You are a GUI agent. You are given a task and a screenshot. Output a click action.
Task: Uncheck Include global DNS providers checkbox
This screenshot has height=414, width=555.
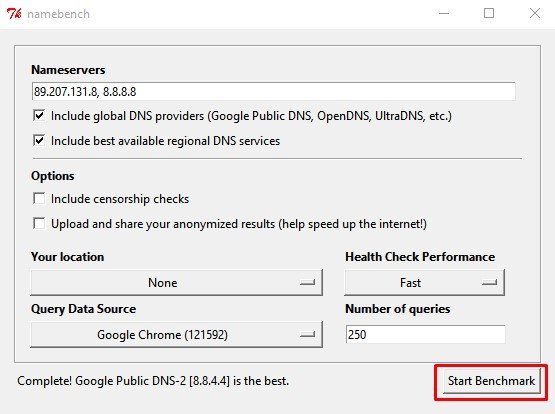(x=39, y=115)
